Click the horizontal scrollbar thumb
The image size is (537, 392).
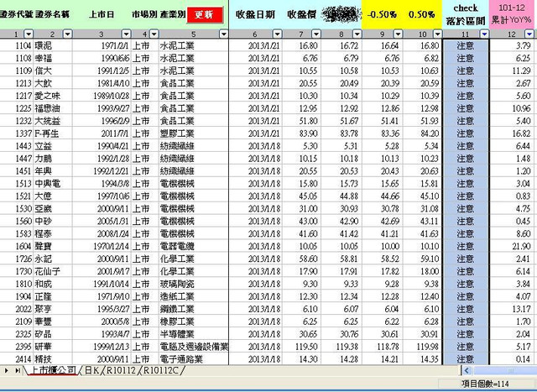pyautogui.click(x=504, y=370)
